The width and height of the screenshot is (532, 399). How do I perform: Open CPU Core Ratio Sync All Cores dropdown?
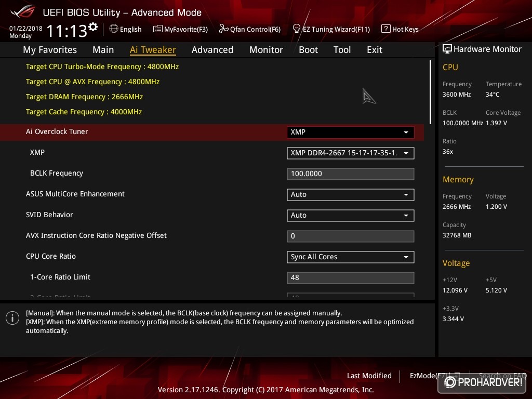(350, 257)
